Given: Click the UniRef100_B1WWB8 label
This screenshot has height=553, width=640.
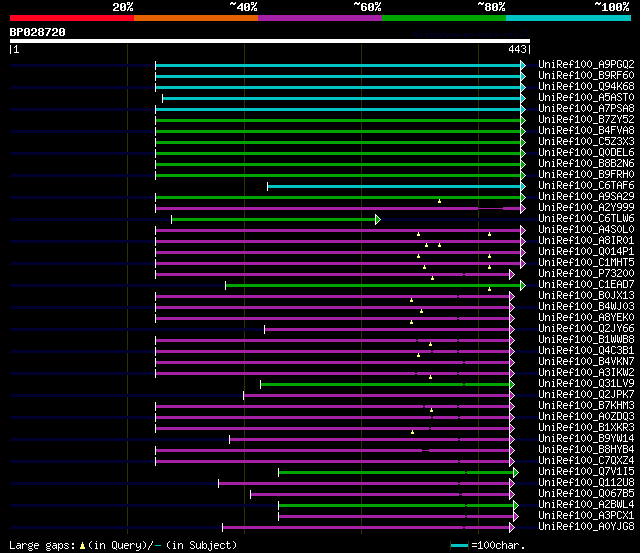Looking at the screenshot, I should [586, 340].
